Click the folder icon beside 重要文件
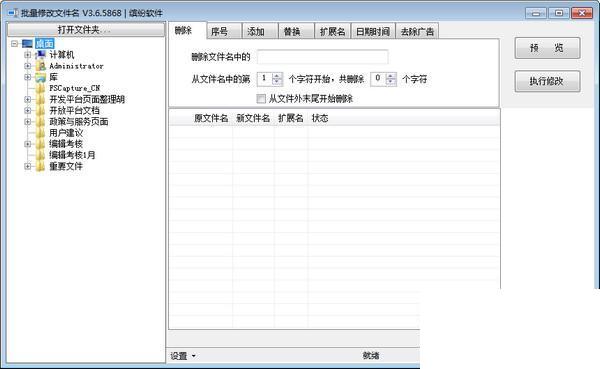This screenshot has width=600, height=369. click(41, 166)
